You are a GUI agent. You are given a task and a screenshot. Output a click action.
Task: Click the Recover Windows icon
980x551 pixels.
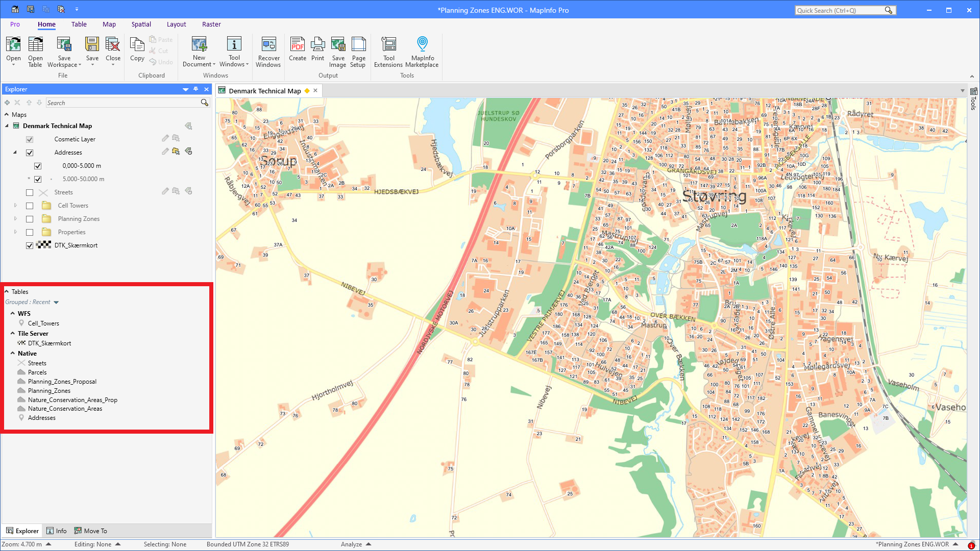click(268, 51)
